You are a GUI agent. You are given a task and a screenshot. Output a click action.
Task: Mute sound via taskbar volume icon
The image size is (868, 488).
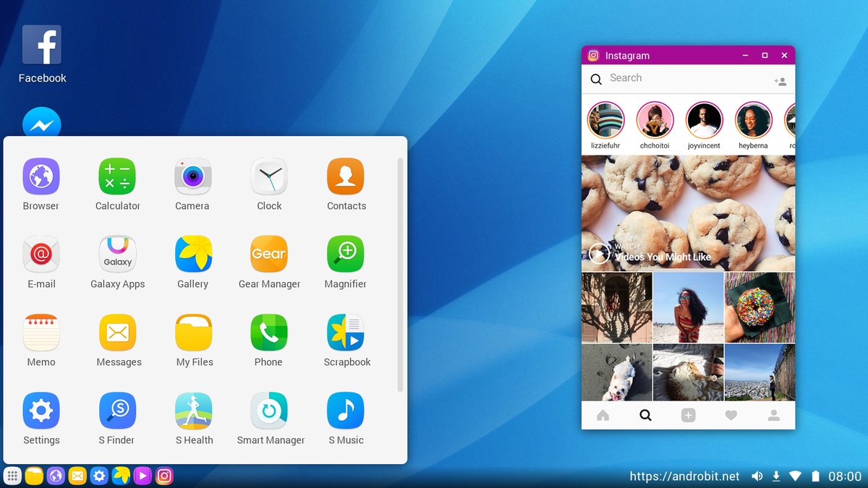[x=757, y=476]
